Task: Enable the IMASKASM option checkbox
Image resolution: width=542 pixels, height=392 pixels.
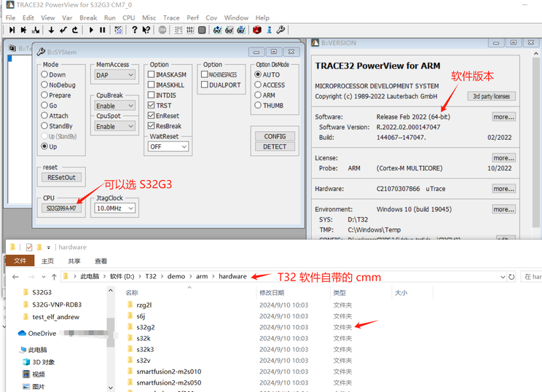Action: click(x=151, y=74)
